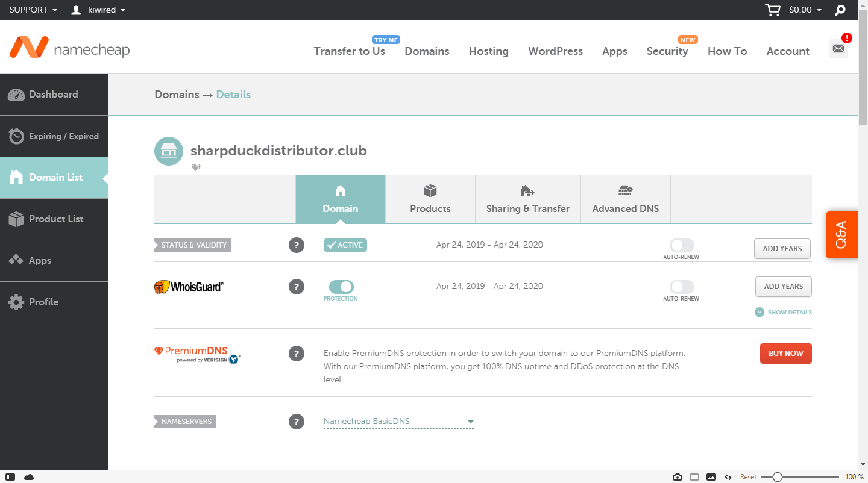
Task: Open the Transfer to Us menu
Action: click(350, 51)
